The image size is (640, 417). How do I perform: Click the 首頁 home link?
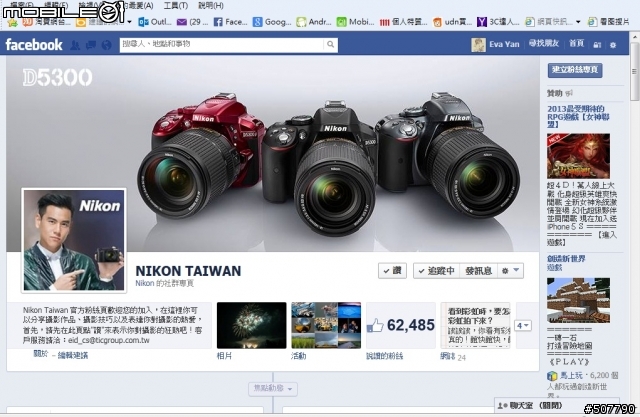(576, 43)
